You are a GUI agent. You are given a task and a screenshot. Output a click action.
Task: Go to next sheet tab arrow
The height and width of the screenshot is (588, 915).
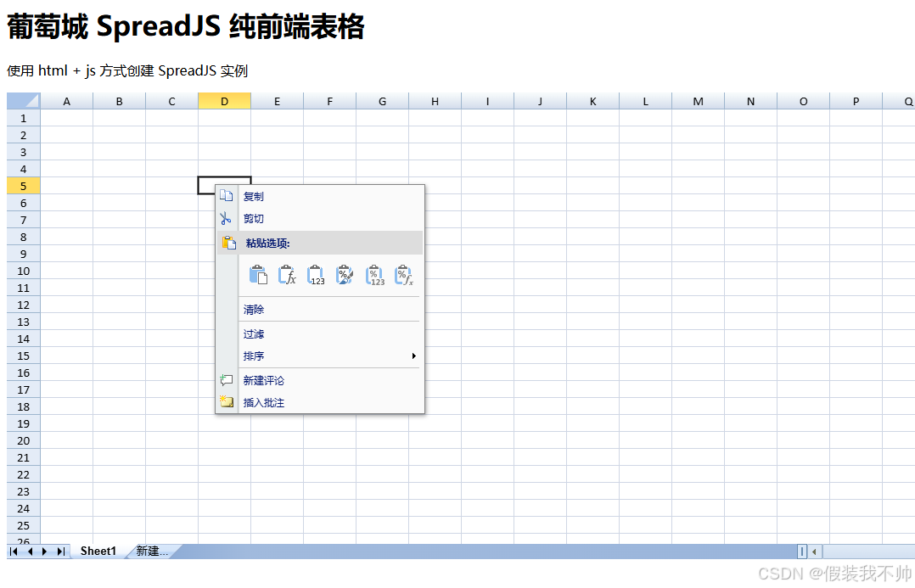[44, 552]
